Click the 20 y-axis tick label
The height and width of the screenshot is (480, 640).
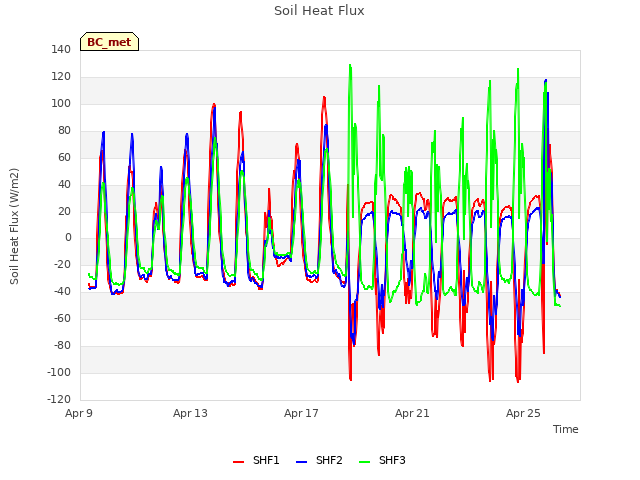64,211
